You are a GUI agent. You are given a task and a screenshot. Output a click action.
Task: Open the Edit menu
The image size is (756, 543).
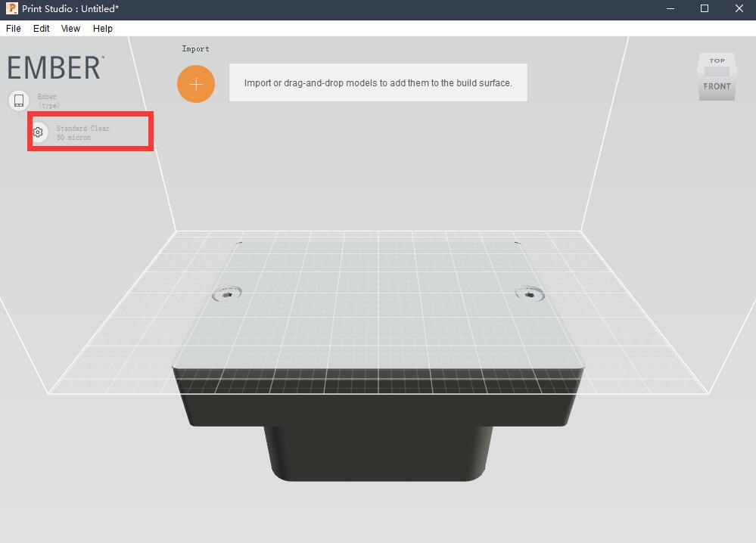42,29
